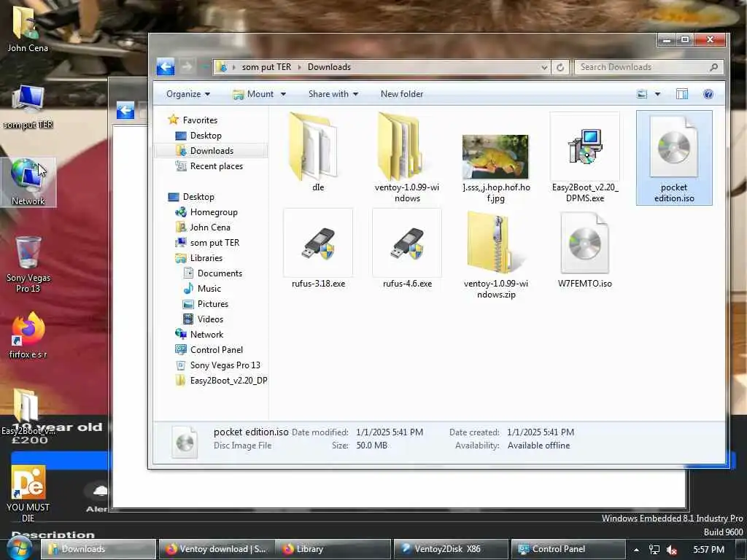747x560 pixels.
Task: Open the view options dropdown arrow
Action: coord(657,94)
